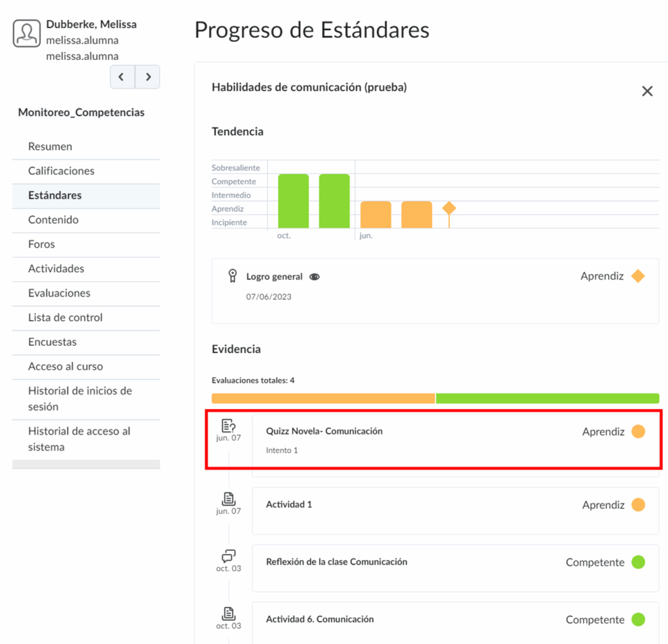Viewport: 668px width, 644px height.
Task: Open Reflexión de la clase Comunicación
Action: tap(337, 562)
